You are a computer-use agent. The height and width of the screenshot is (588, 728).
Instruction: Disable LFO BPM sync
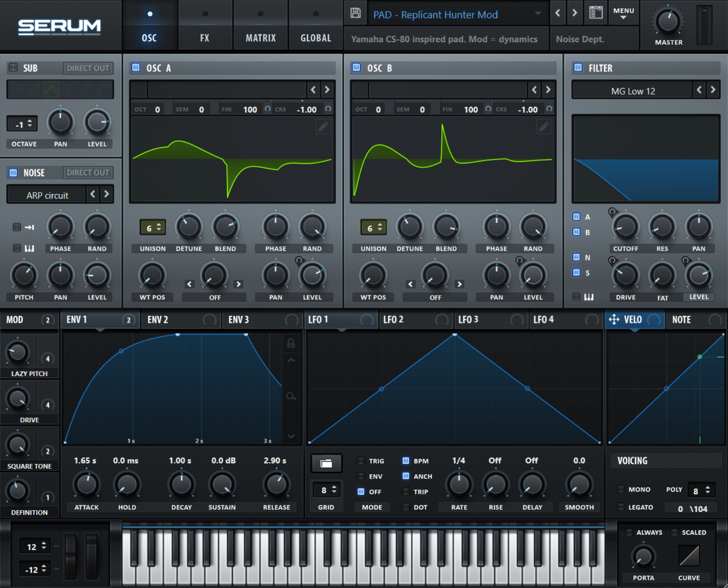click(x=406, y=461)
